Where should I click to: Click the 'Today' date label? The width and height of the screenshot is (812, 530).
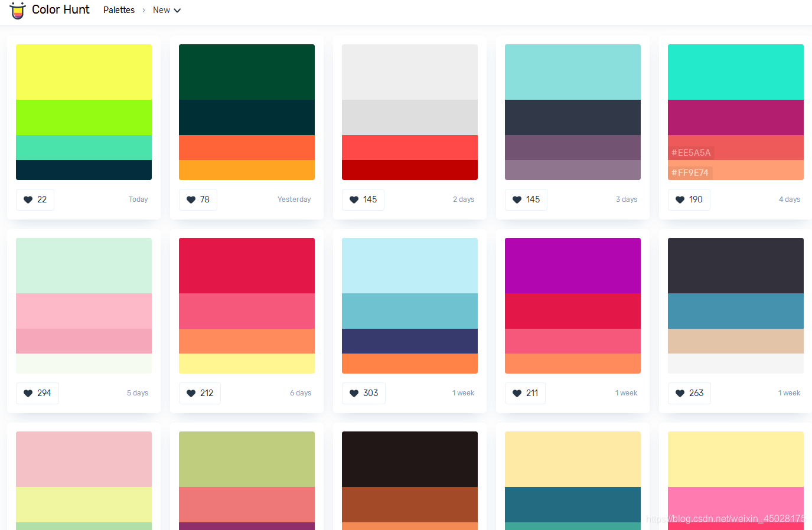pyautogui.click(x=138, y=199)
